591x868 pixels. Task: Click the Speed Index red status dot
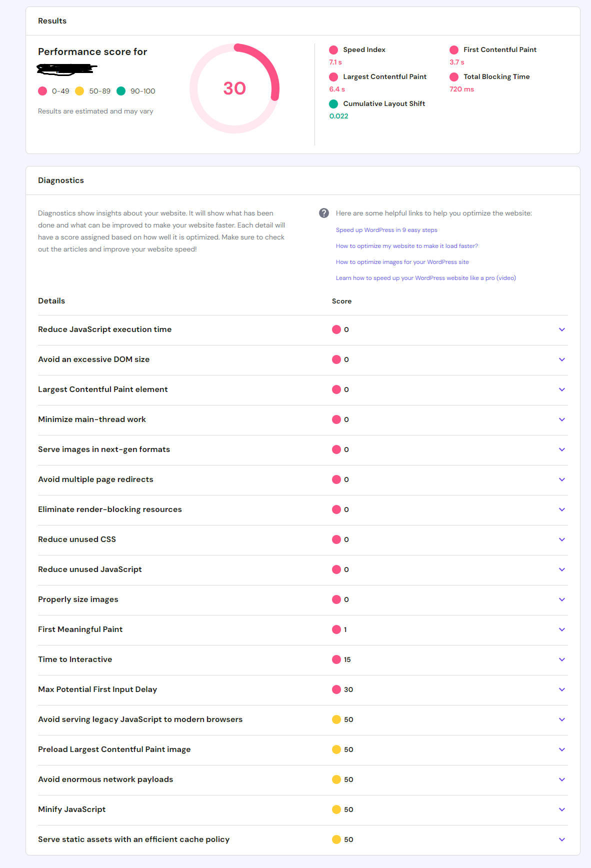pyautogui.click(x=333, y=50)
